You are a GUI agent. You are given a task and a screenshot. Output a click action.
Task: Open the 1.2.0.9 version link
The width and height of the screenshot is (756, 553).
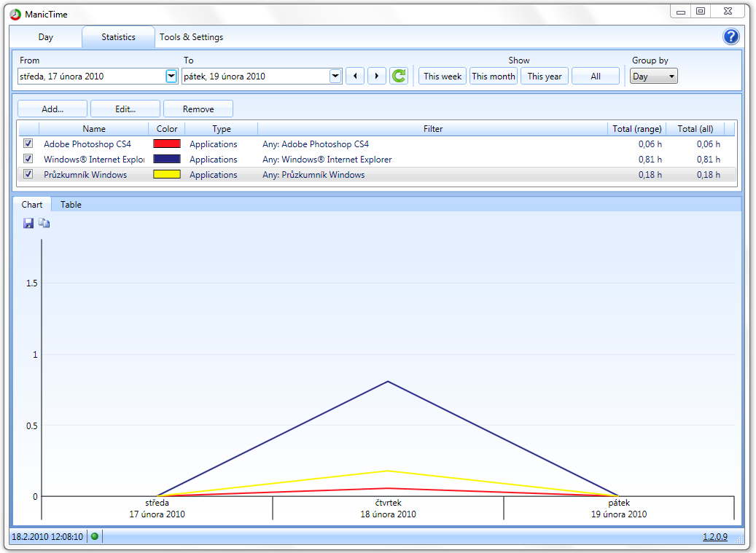[715, 537]
